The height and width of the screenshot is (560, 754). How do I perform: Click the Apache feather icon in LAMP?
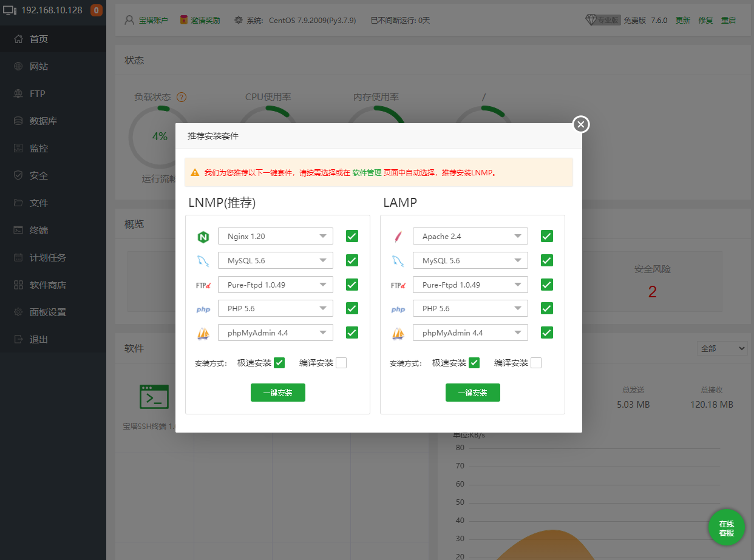click(x=398, y=237)
